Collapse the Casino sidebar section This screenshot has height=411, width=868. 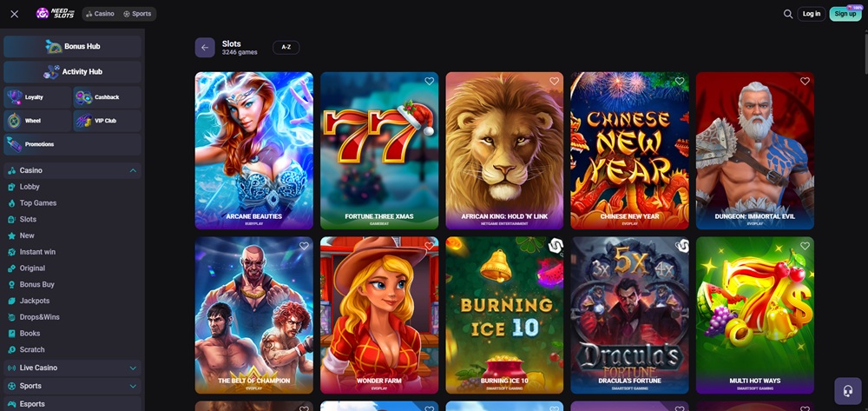pos(133,170)
